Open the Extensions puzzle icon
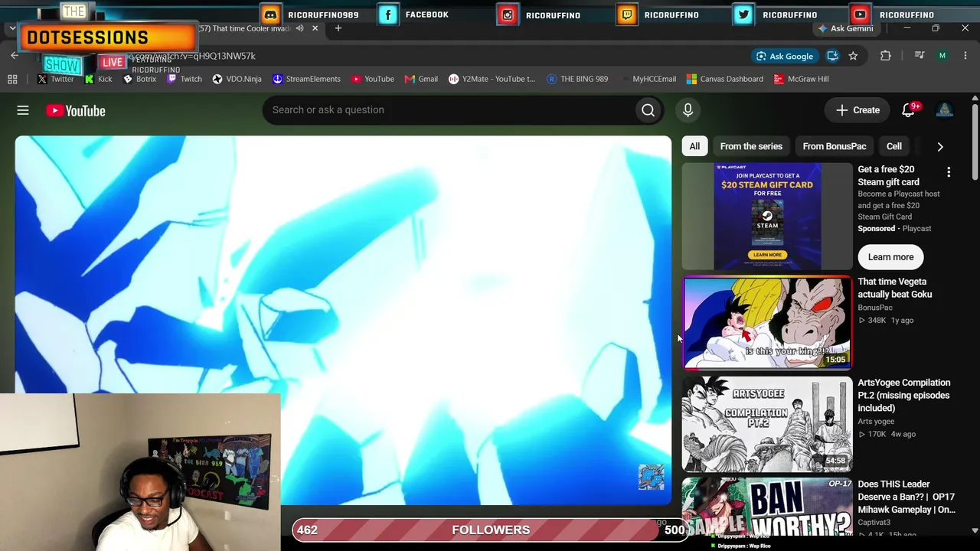980x551 pixels. tap(886, 56)
